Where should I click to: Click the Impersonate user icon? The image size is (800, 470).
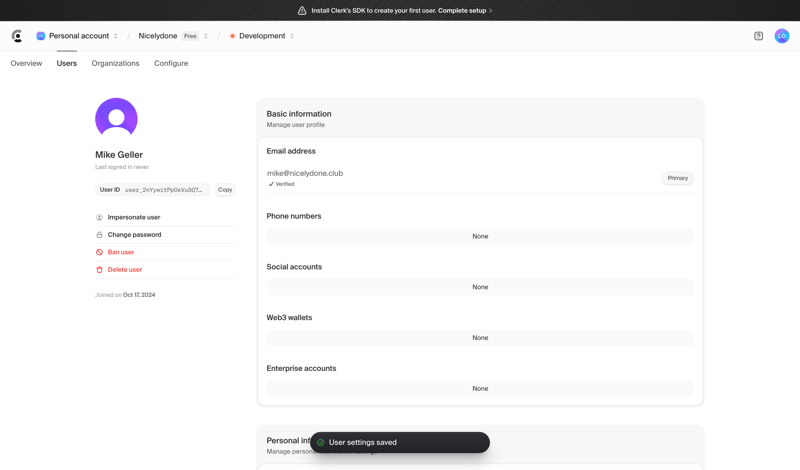(x=99, y=217)
